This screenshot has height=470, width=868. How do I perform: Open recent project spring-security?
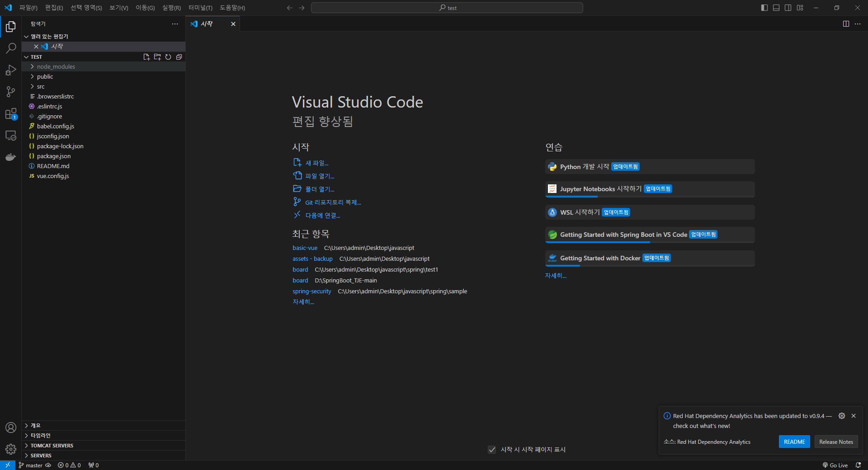click(311, 291)
